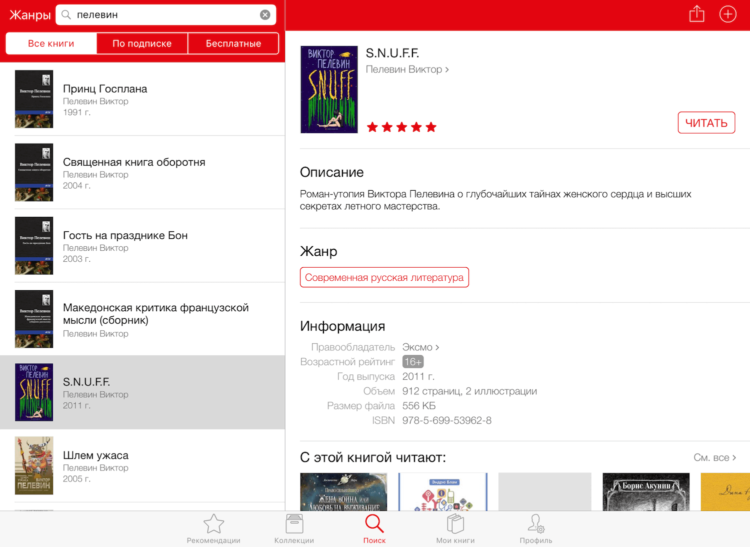Tap the large S.N.U.F.F. cover in details
This screenshot has height=547, width=750.
(329, 89)
